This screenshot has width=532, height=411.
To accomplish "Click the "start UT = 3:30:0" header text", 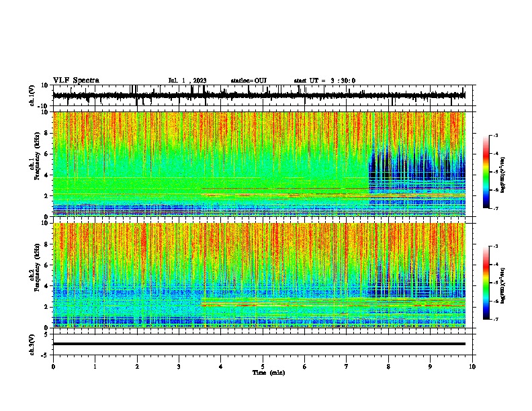I will (x=324, y=81).
